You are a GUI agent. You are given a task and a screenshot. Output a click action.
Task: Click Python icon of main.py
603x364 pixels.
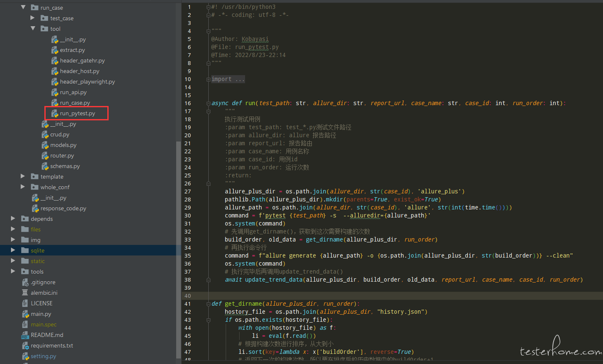pos(25,314)
